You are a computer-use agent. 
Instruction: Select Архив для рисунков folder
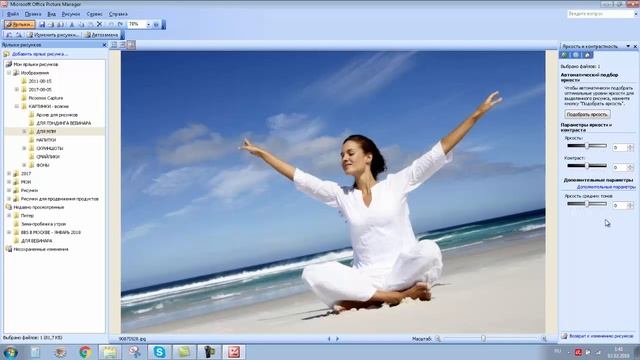[57, 115]
